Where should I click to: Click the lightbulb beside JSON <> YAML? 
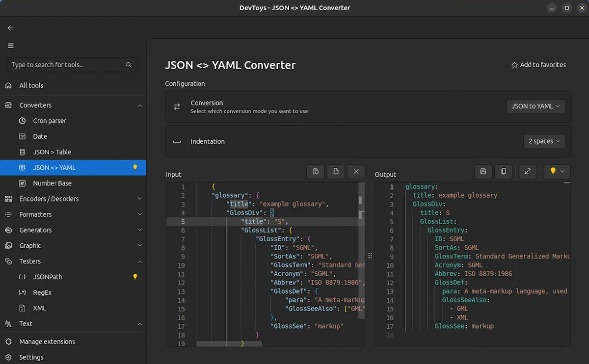point(135,167)
